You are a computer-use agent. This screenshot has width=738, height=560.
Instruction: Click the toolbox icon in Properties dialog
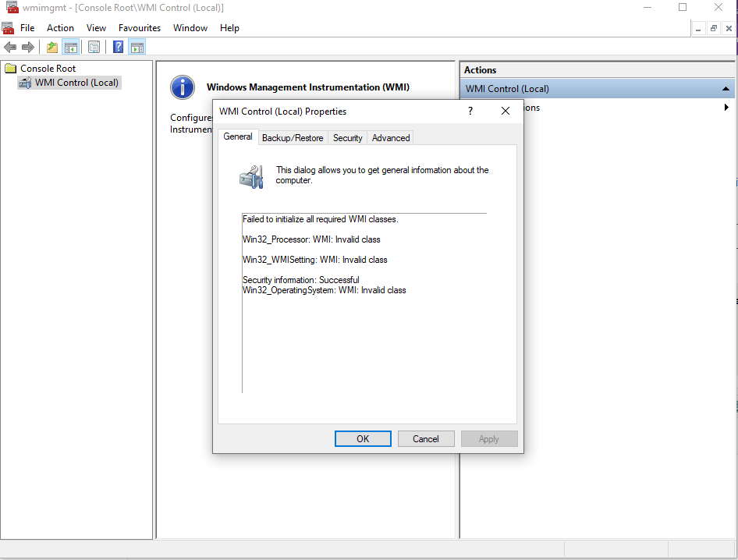pos(252,177)
